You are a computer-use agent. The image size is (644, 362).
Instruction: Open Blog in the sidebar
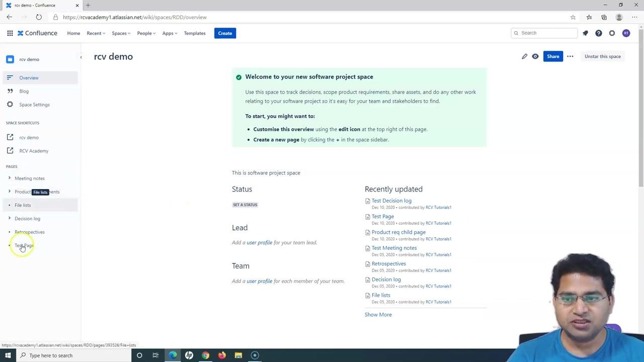click(x=40, y=91)
